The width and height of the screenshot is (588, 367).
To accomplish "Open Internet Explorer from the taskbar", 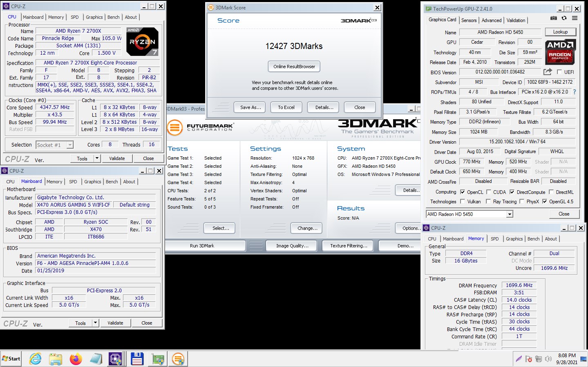I will 36,359.
